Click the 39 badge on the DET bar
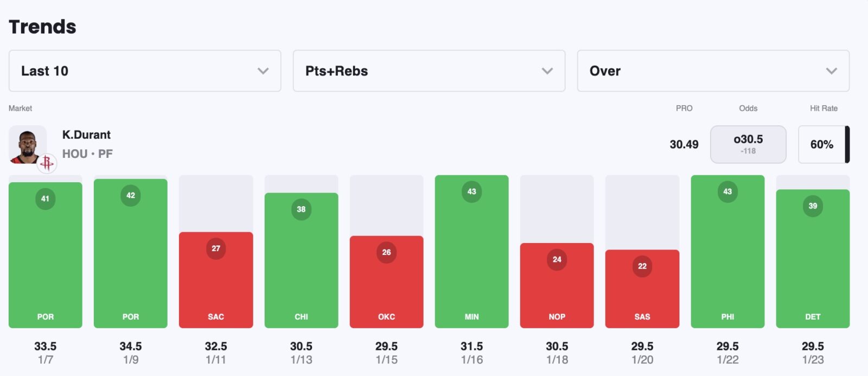Viewport: 868px width, 376px height. coord(813,206)
